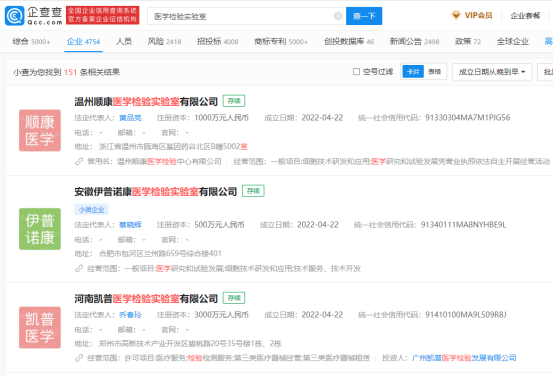Switch to 卡片 card view
554x376 pixels.
point(413,72)
